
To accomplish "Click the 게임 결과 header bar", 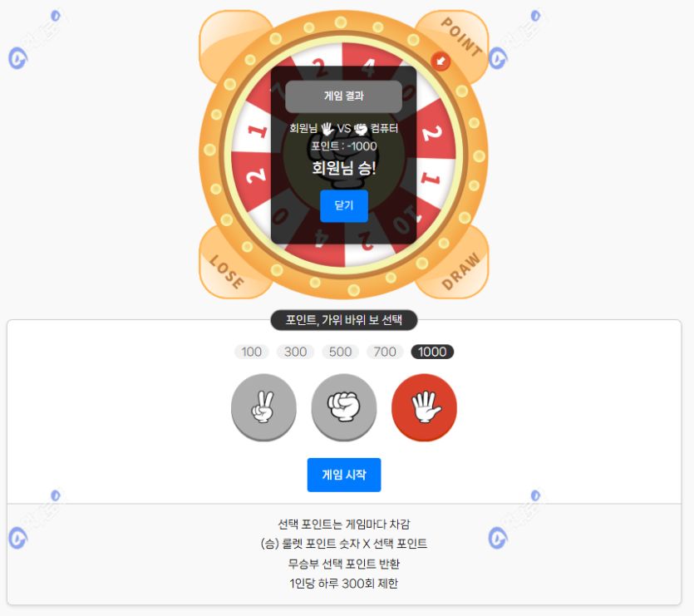I will 344,96.
